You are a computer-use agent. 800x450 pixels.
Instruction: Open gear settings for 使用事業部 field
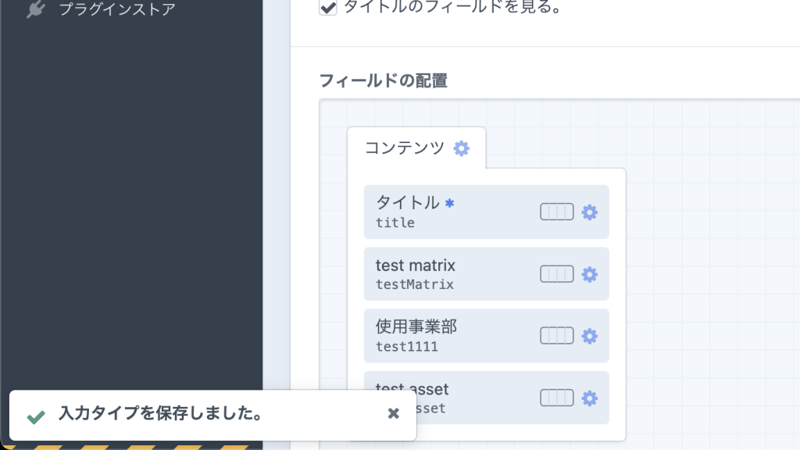(590, 336)
